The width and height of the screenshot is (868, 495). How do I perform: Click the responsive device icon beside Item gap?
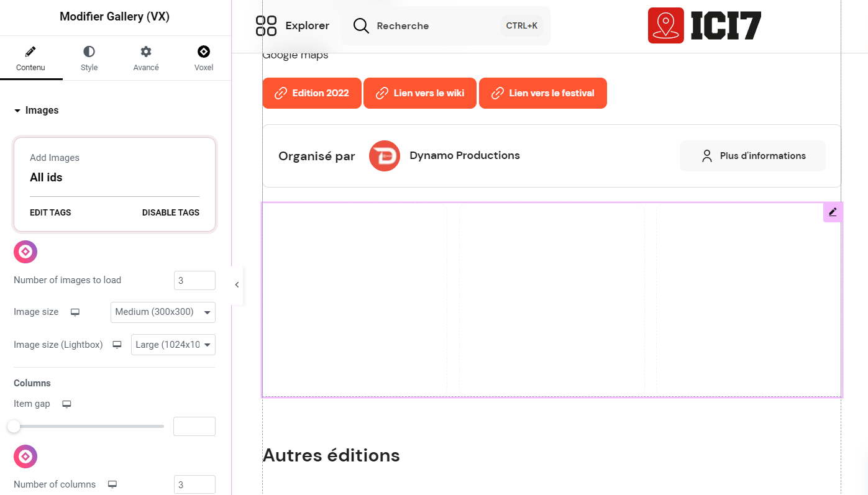click(66, 404)
